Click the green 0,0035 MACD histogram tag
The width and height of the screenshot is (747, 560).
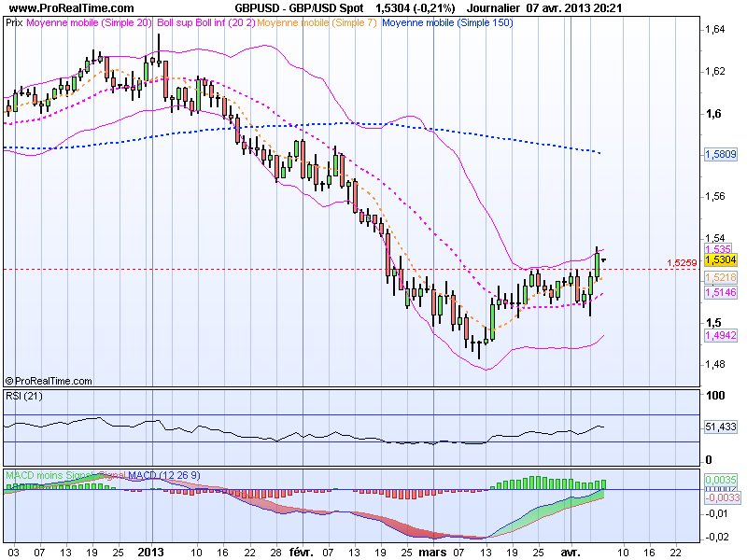pos(720,480)
